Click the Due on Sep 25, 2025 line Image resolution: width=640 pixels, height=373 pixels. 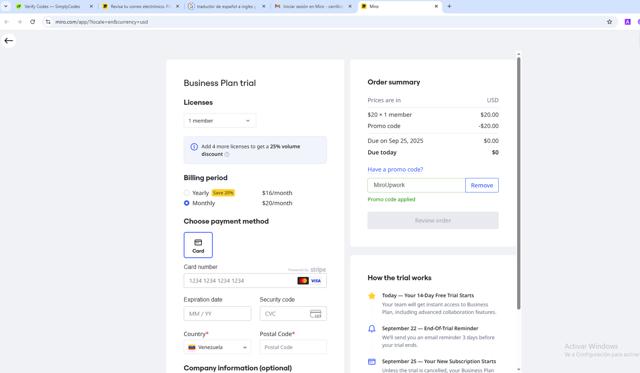tap(433, 141)
